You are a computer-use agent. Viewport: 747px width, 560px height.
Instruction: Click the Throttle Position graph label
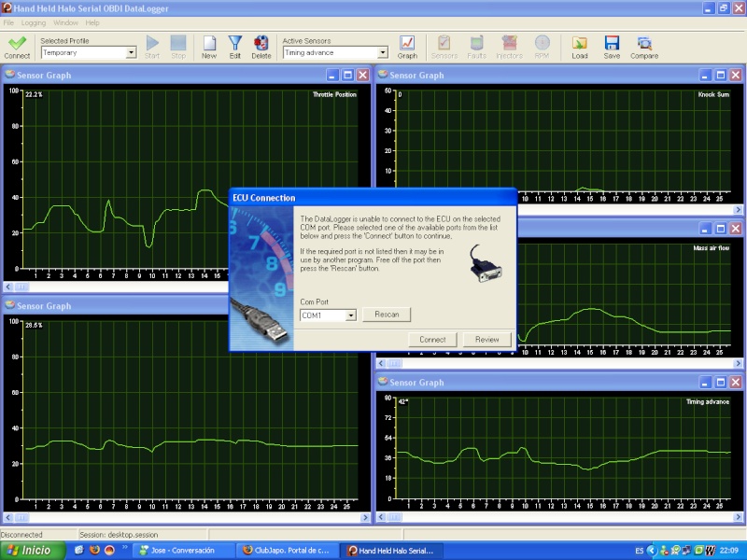334,94
